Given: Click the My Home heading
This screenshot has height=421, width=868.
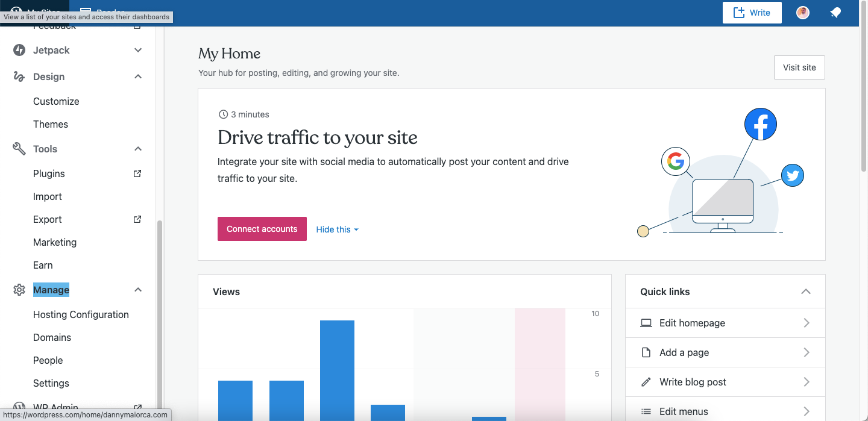Looking at the screenshot, I should [229, 54].
